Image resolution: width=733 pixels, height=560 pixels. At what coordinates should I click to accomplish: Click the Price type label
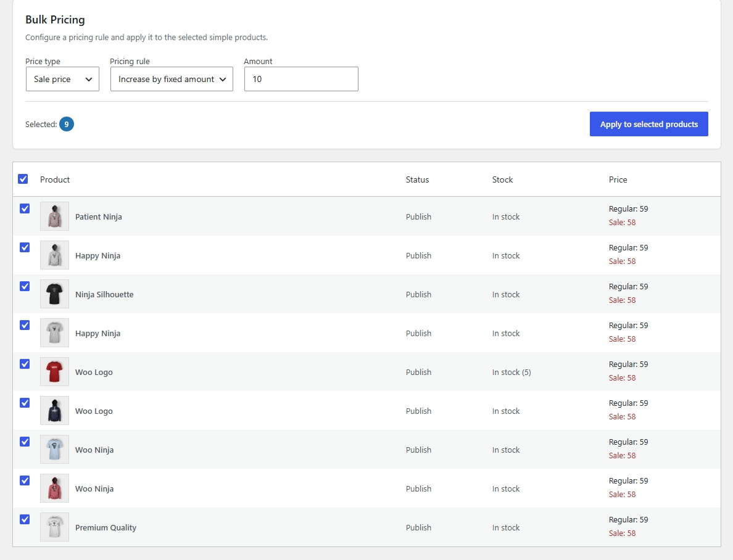tap(43, 61)
